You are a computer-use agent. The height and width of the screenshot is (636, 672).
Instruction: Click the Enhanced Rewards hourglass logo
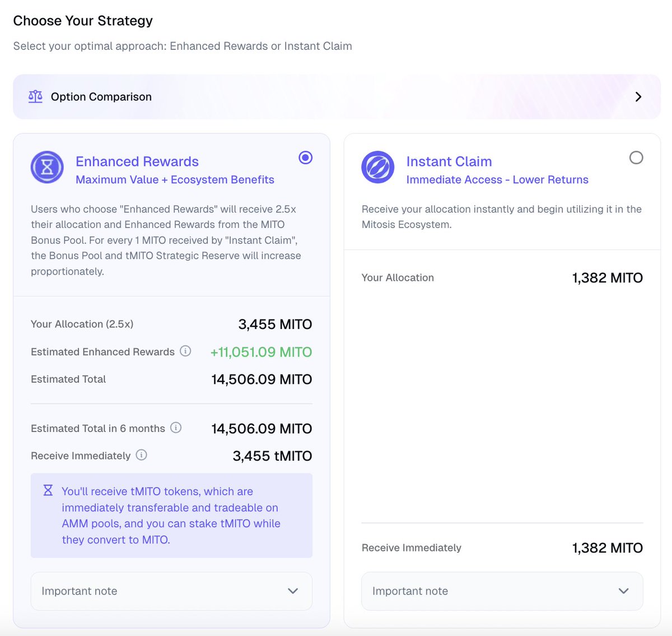point(47,167)
